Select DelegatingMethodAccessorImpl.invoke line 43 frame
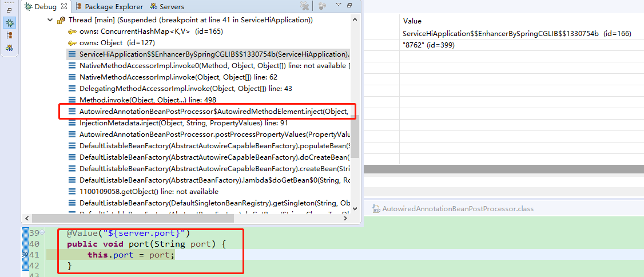The width and height of the screenshot is (644, 277). [x=186, y=88]
